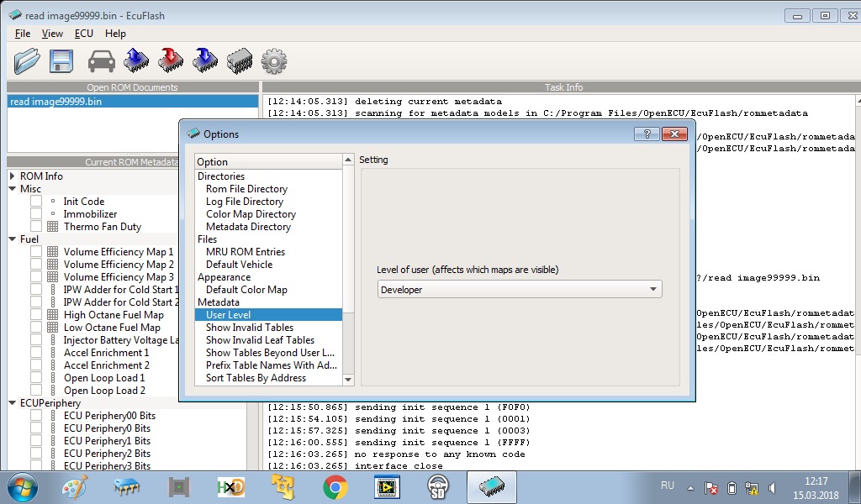Open the circuit board taskbar application
Image resolution: width=861 pixels, height=504 pixels.
pos(179,487)
